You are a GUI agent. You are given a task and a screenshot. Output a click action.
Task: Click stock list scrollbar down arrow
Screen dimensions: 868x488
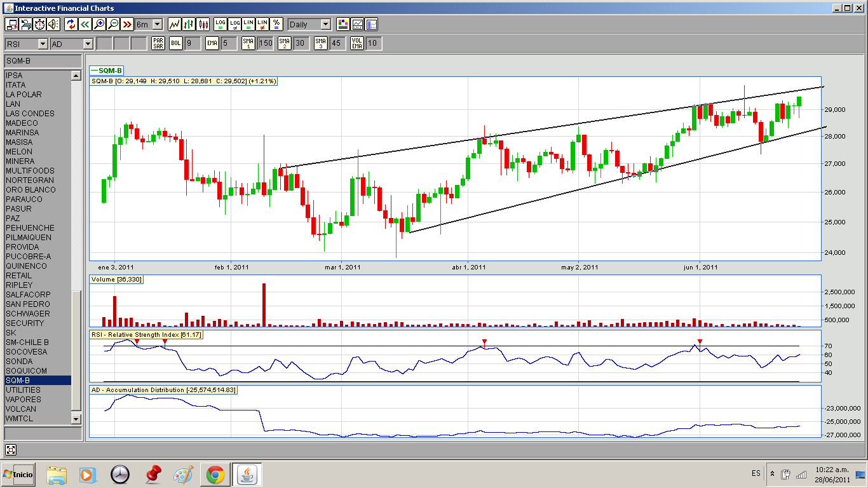[76, 419]
